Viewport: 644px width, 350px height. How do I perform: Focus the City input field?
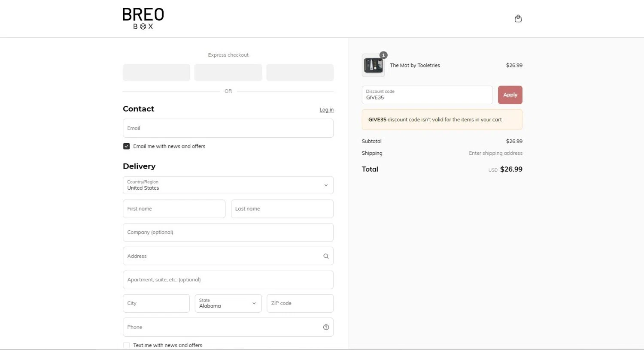156,303
